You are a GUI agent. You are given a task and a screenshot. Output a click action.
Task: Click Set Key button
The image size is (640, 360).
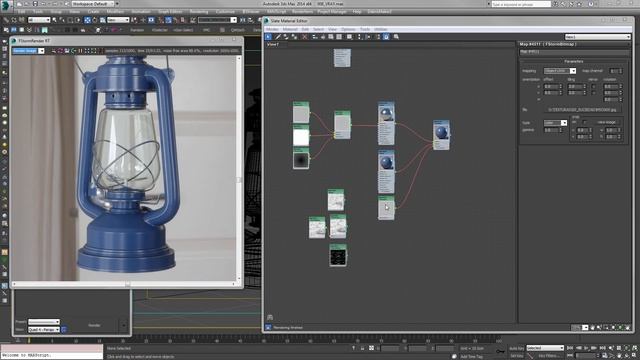point(516,356)
